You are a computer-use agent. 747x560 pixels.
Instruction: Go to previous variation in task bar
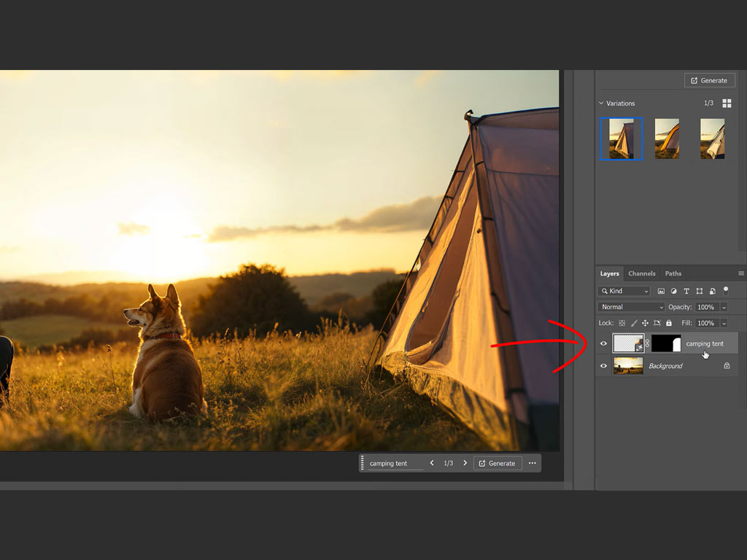pyautogui.click(x=432, y=463)
